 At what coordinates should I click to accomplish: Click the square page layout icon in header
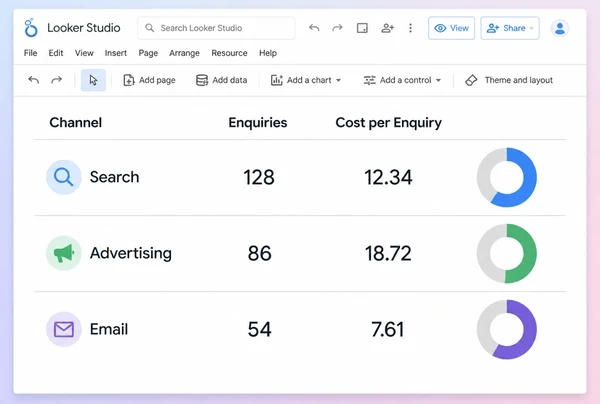[362, 28]
